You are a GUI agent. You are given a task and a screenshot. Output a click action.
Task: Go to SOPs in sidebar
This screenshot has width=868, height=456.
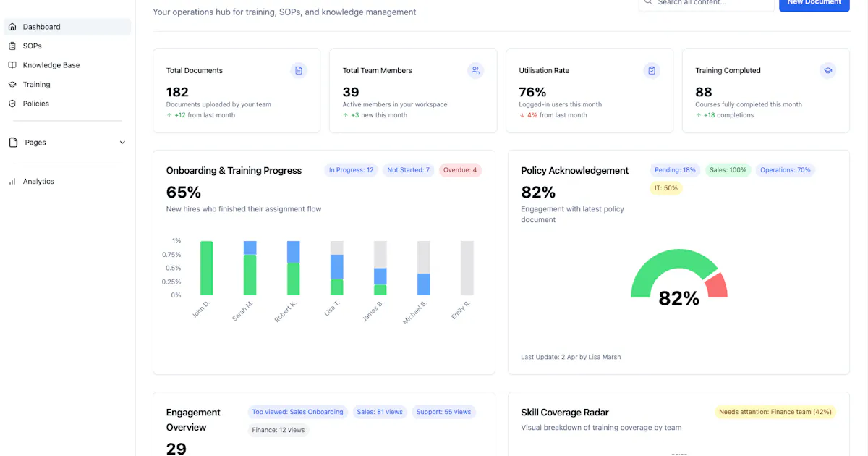pyautogui.click(x=67, y=46)
